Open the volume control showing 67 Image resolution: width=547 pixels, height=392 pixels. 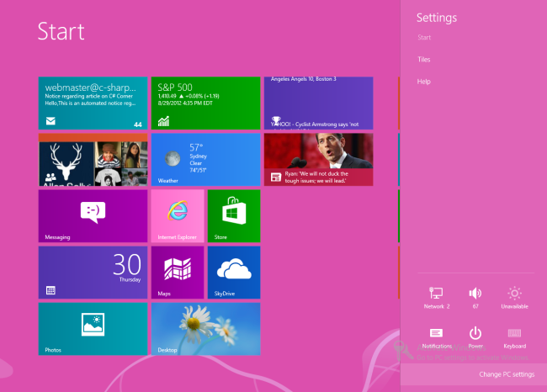(x=475, y=298)
